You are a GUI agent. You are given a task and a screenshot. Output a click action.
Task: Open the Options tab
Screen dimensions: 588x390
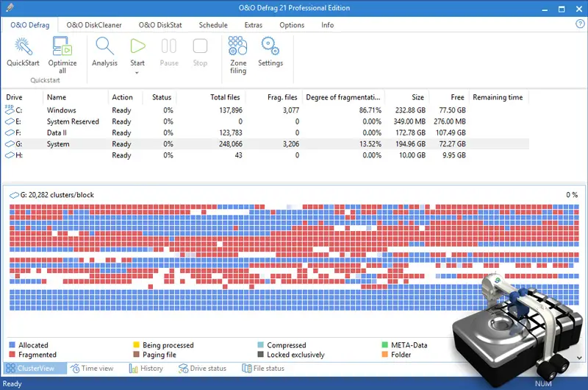pos(292,25)
